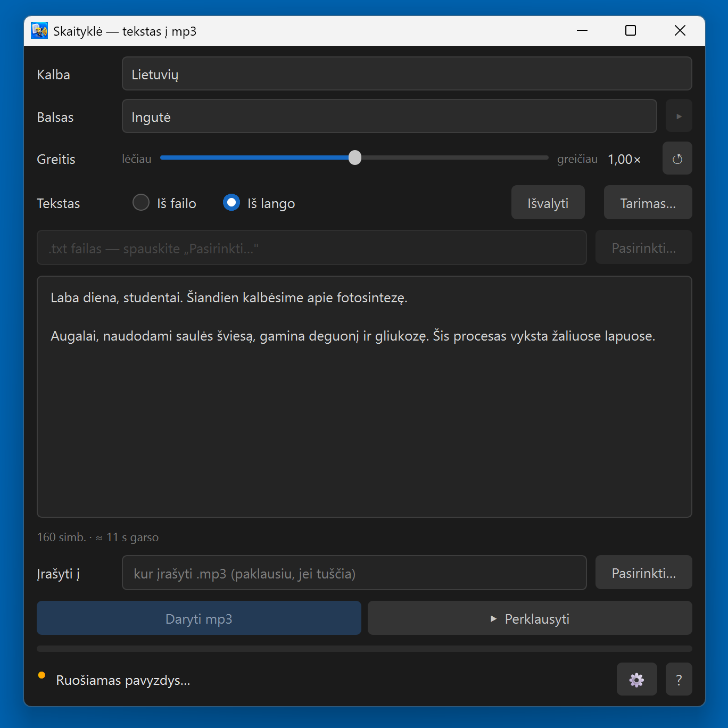Click the status text "Ruošiamas pavyzdys..."
Image resolution: width=728 pixels, height=728 pixels.
123,681
